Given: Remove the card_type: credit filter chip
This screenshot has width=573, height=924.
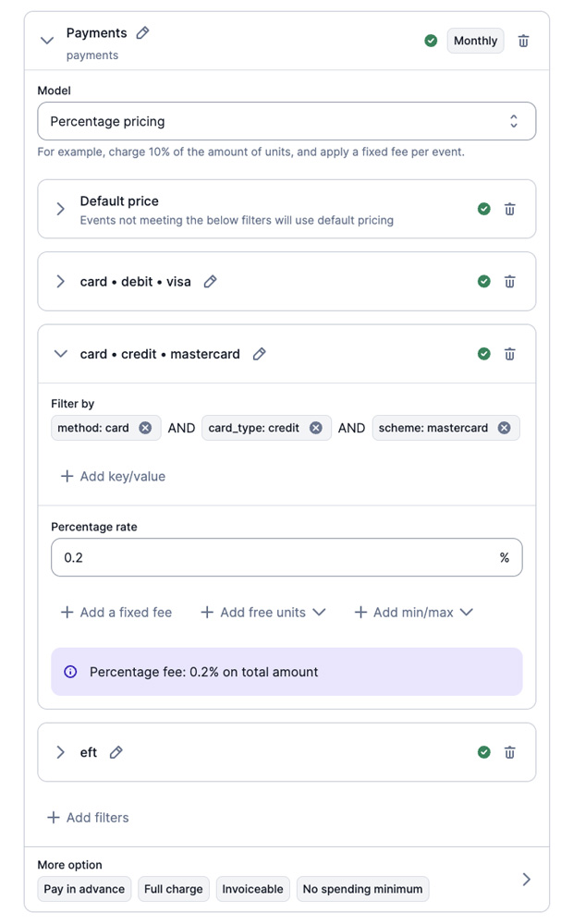Looking at the screenshot, I should [316, 428].
